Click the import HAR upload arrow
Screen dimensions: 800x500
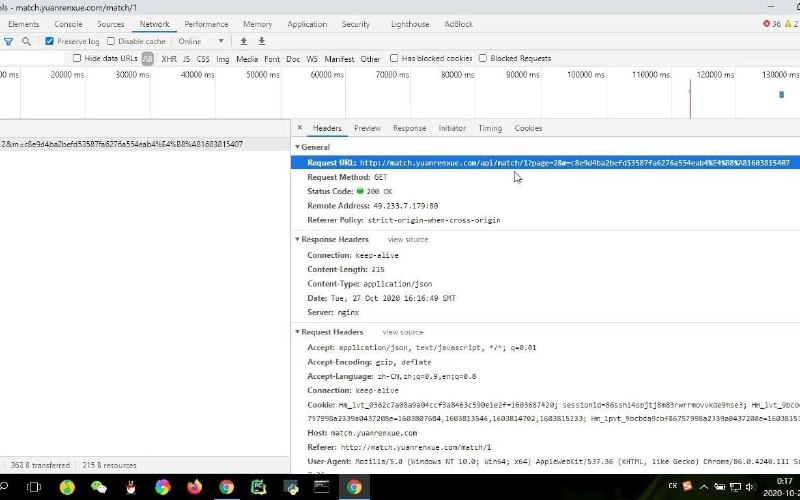pyautogui.click(x=243, y=41)
